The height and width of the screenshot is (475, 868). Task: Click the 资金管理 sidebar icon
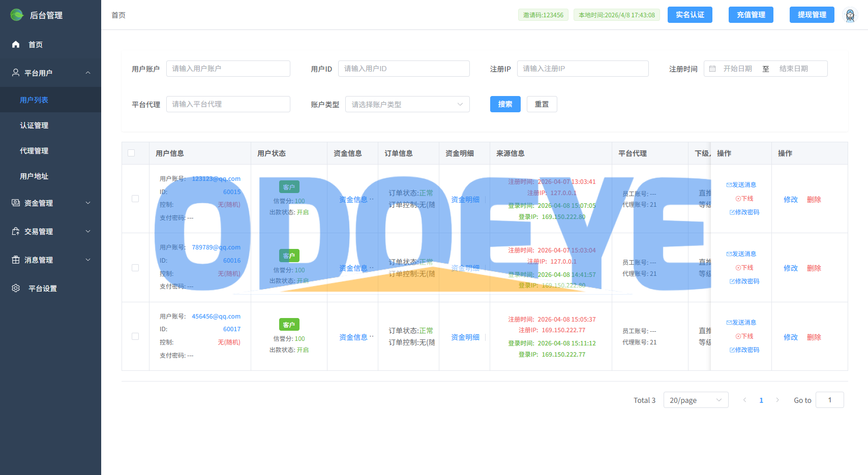pos(16,203)
